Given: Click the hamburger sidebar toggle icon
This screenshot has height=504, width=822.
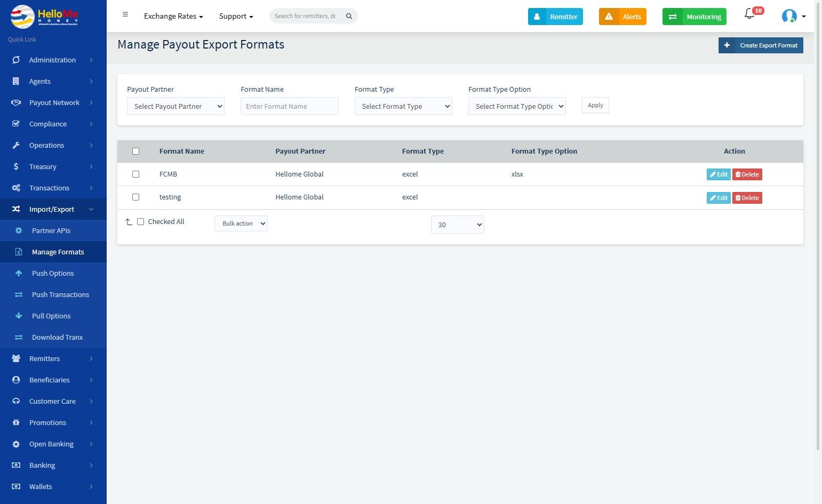Looking at the screenshot, I should pyautogui.click(x=125, y=14).
